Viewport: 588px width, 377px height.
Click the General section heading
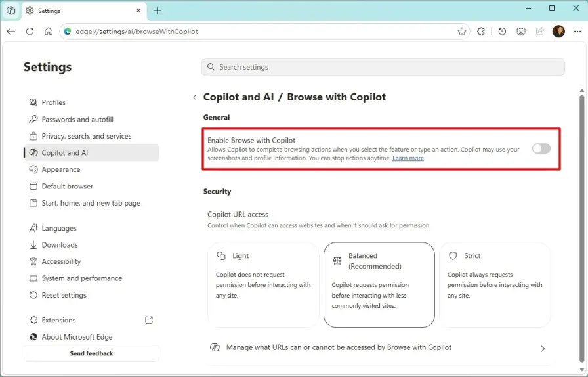tap(217, 117)
